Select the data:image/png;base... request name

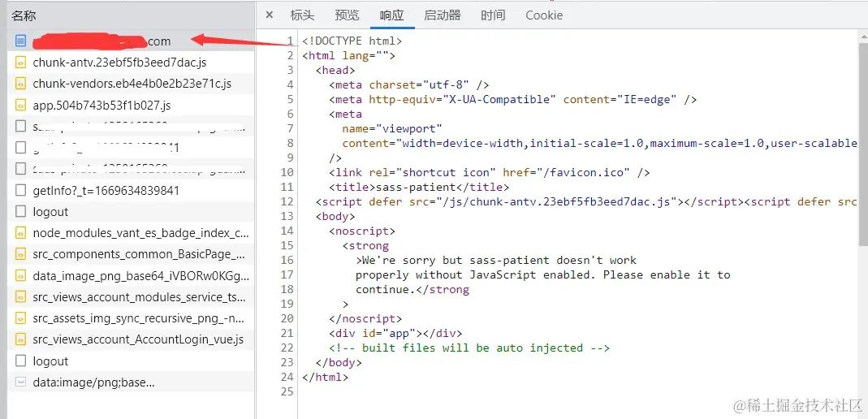coord(94,382)
